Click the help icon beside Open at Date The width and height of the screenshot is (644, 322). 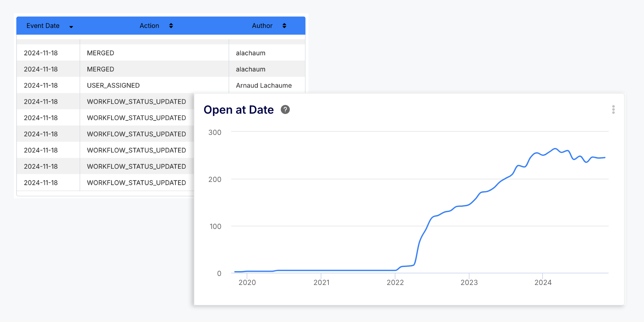tap(285, 110)
